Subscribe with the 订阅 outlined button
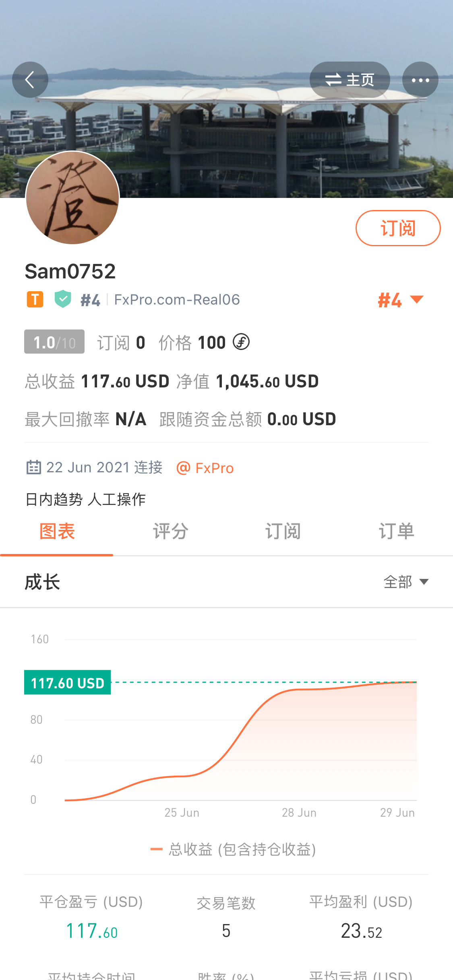The width and height of the screenshot is (453, 980). (x=398, y=228)
